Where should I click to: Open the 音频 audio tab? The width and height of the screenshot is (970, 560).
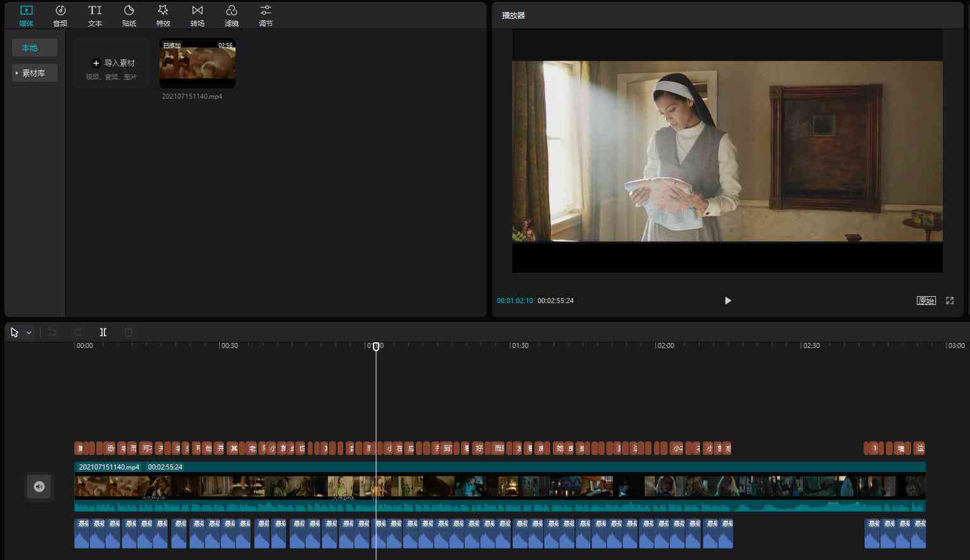pos(60,16)
